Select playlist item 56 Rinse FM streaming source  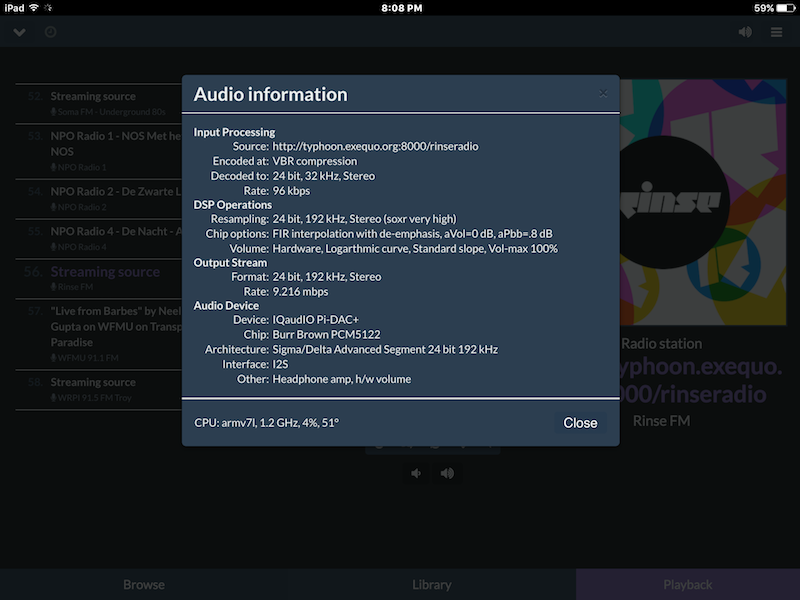tap(99, 279)
